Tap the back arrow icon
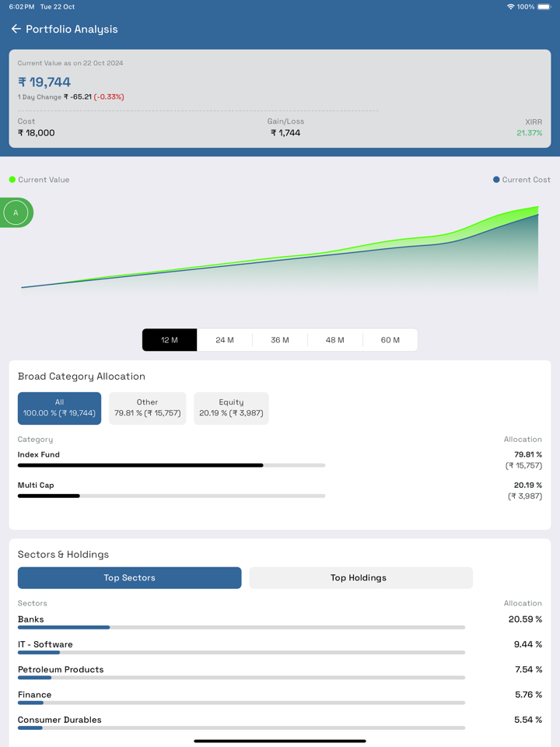 click(x=16, y=29)
